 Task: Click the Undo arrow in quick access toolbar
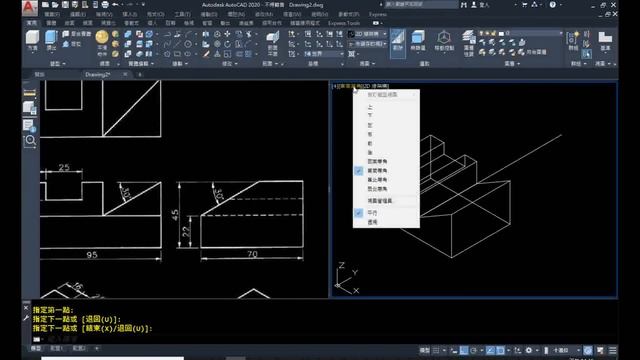pos(116,5)
